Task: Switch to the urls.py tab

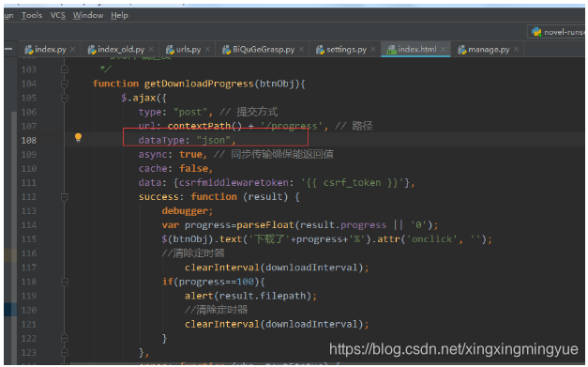Action: [x=188, y=50]
